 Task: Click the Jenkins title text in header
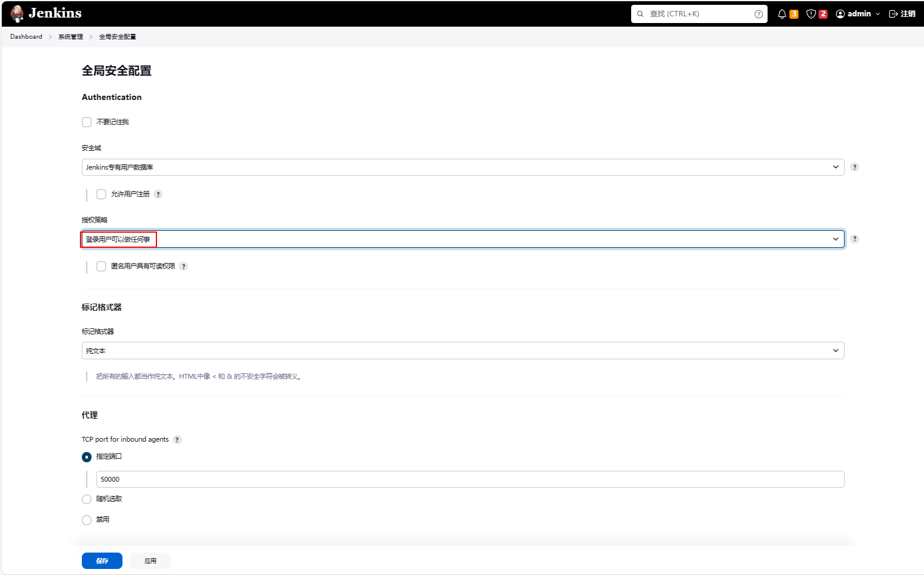click(55, 13)
